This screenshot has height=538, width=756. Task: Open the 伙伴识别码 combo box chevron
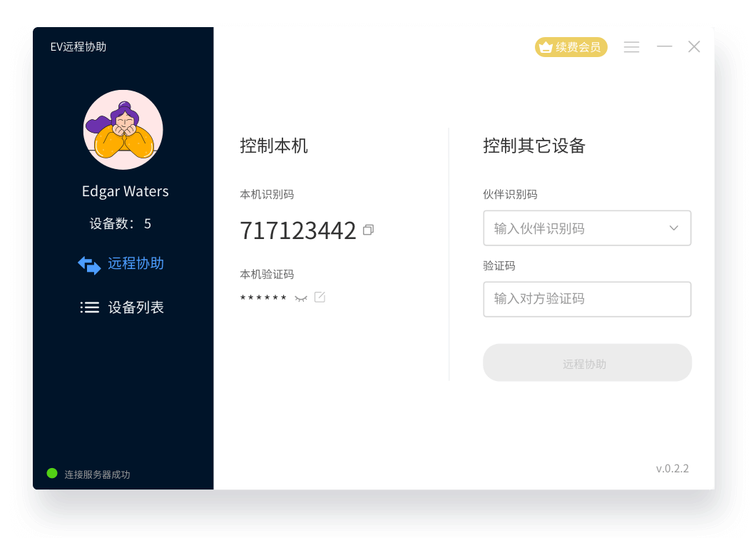tap(673, 228)
